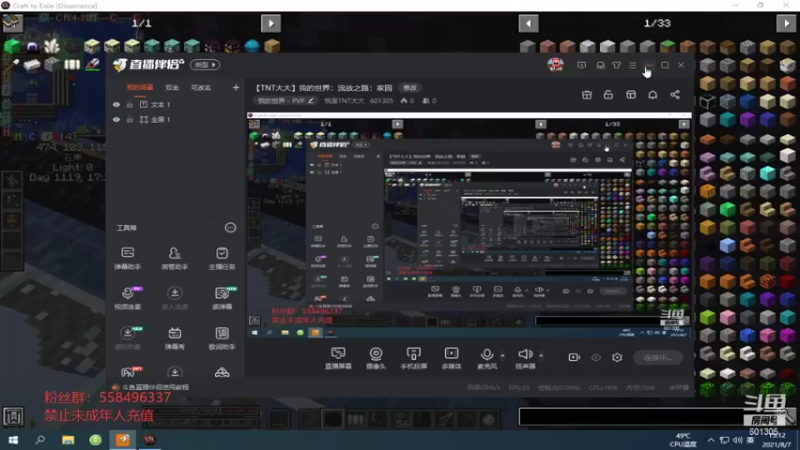Add the 多媒体 multimedia source
The height and width of the screenshot is (450, 800).
click(x=452, y=358)
